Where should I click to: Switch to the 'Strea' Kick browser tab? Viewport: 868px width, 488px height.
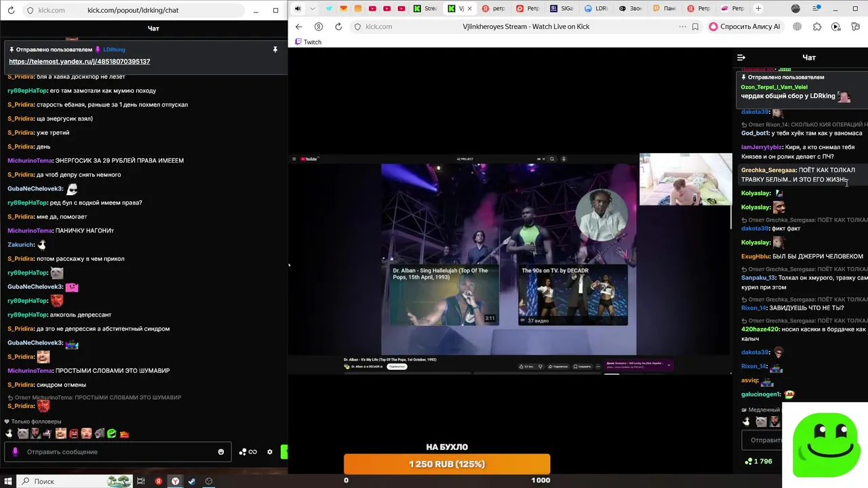click(x=426, y=9)
